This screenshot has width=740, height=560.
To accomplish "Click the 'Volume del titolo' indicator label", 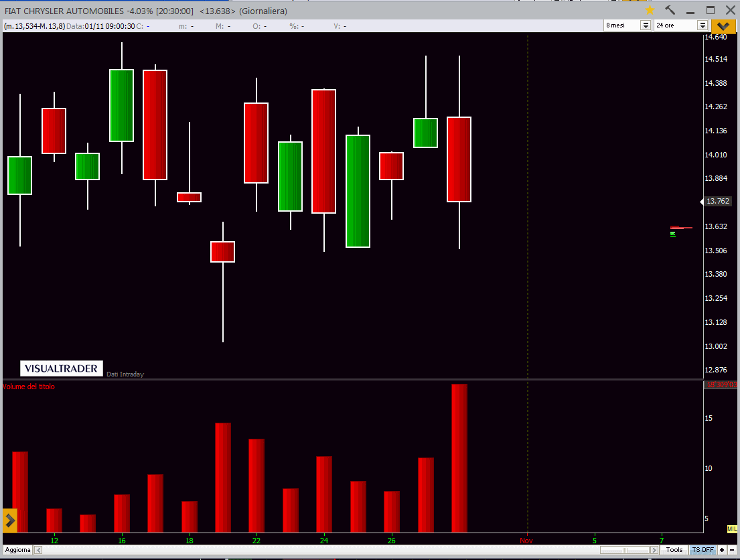I will tap(29, 387).
